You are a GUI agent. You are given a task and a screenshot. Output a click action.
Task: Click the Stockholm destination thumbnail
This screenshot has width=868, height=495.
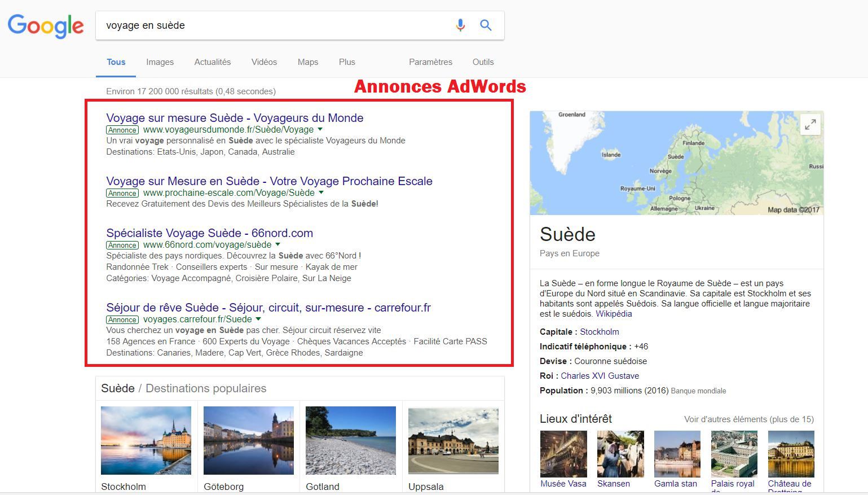pyautogui.click(x=146, y=441)
